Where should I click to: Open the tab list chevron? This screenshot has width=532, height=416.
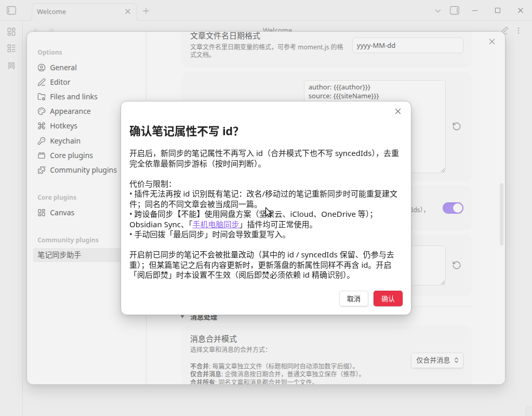coord(438,11)
